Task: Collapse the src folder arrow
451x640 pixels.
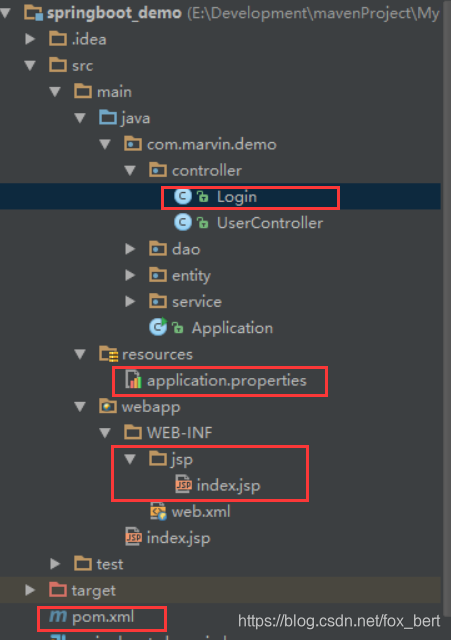Action: [30, 66]
